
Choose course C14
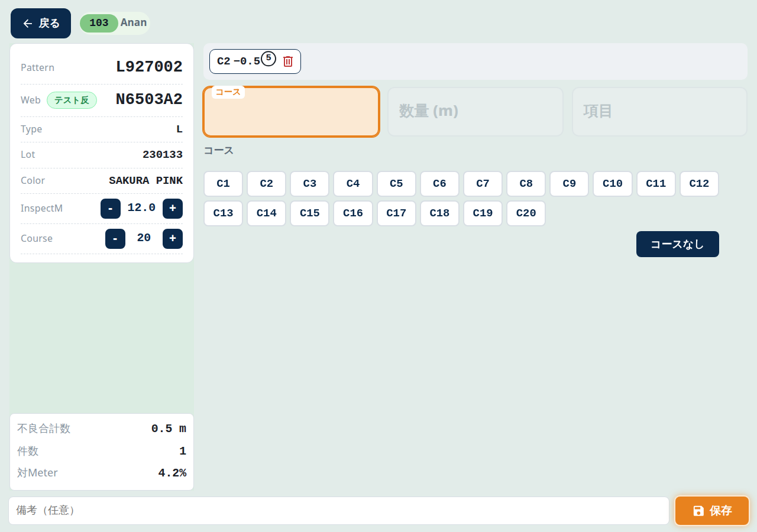tap(267, 213)
